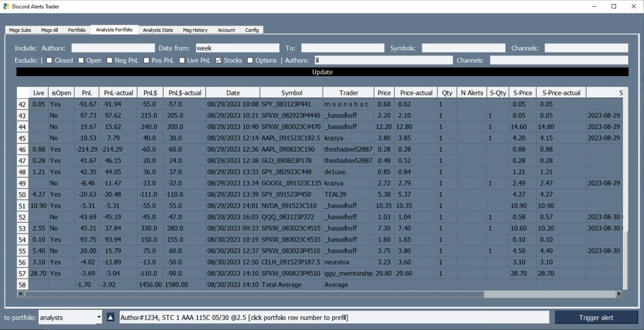Enable the Exclude Options checkbox
The height and width of the screenshot is (330, 644).
pyautogui.click(x=250, y=60)
